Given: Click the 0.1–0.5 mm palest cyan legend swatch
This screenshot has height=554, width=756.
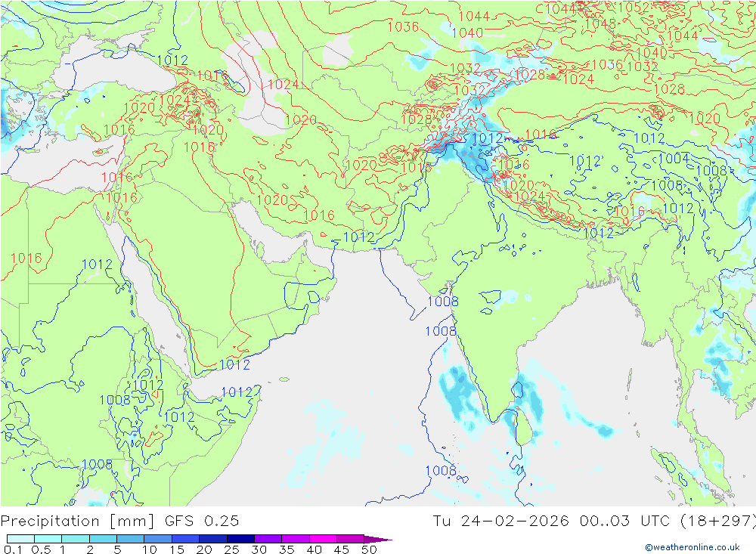Looking at the screenshot, I should [20, 539].
